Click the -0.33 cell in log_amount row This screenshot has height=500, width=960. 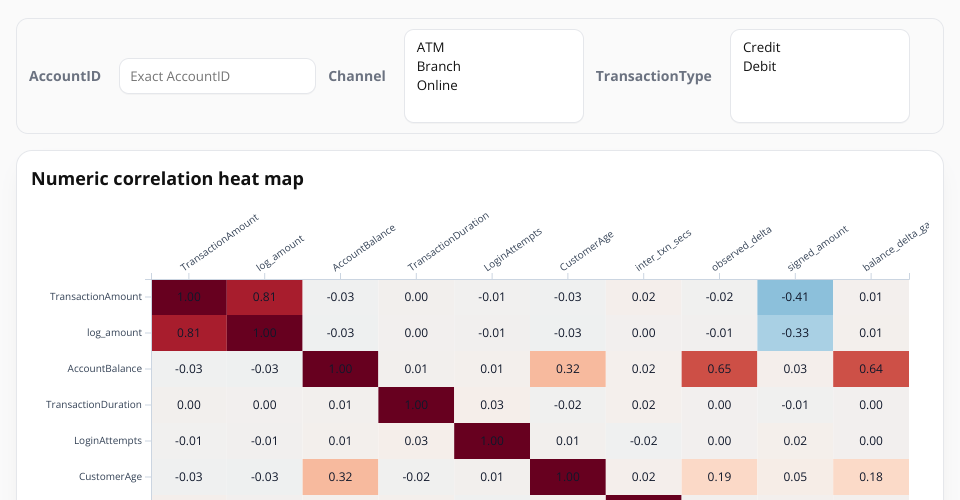point(795,333)
